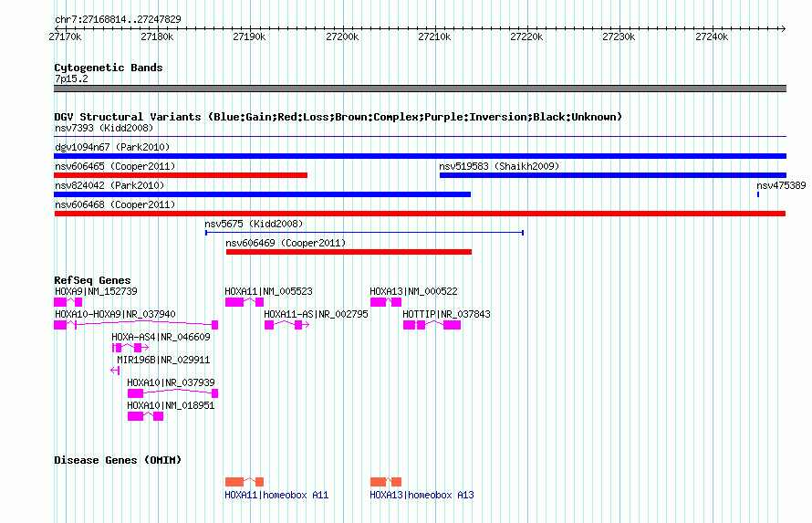Click the tiny blue nsv475389 variant mark
The image size is (812, 523).
coord(758,194)
